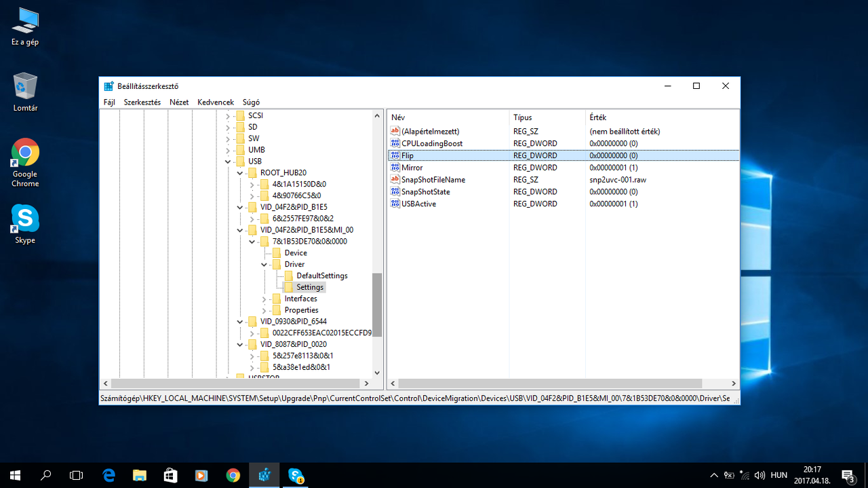Click the tree pane scroll-up arrow
868x488 pixels.
pos(378,116)
